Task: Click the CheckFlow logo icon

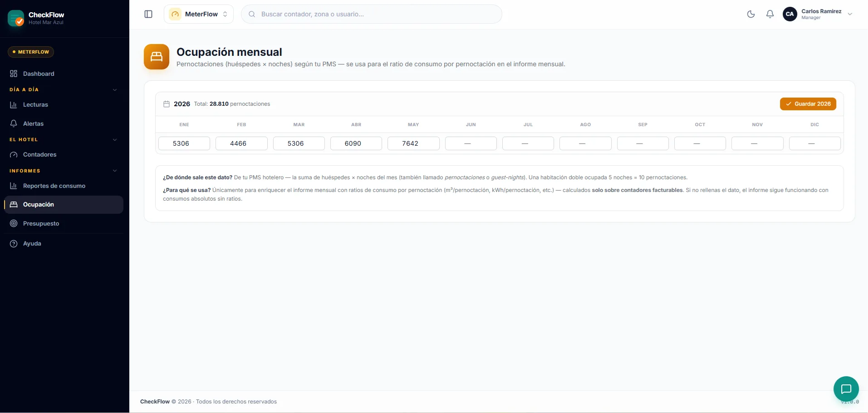Action: tap(16, 18)
